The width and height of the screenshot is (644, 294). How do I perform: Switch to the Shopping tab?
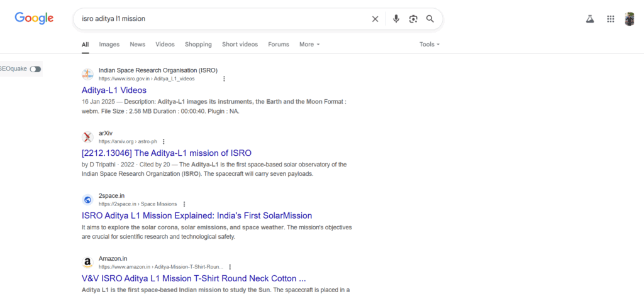coord(198,44)
